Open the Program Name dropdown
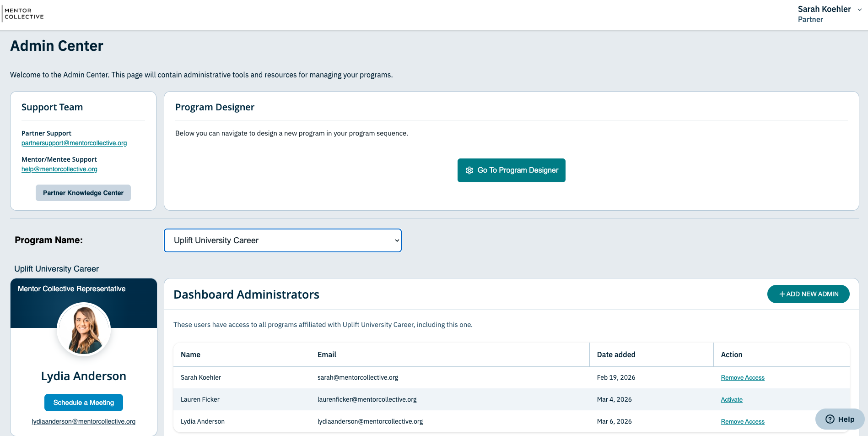The height and width of the screenshot is (436, 868). (x=283, y=240)
